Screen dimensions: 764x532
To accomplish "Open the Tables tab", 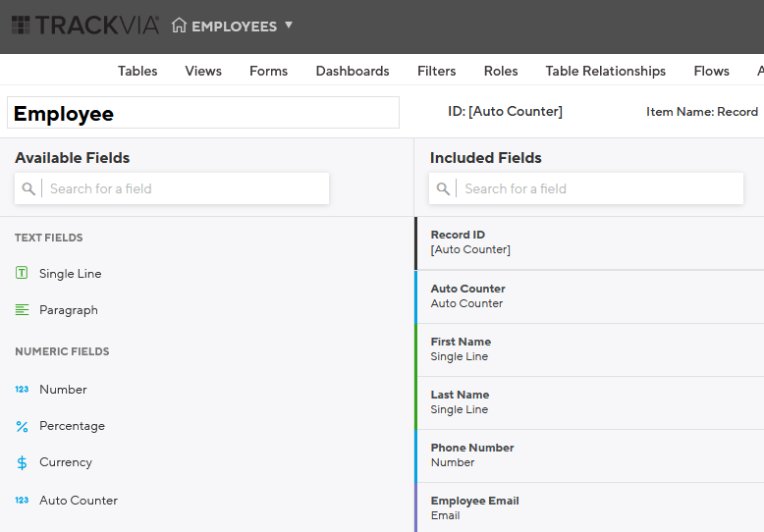I will 137,71.
